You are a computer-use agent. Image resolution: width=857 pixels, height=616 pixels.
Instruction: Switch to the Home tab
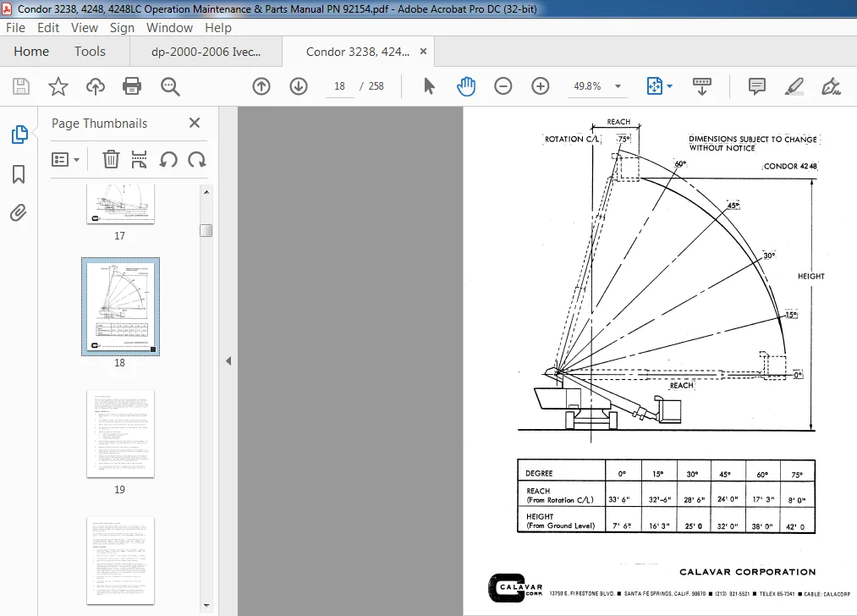[31, 52]
